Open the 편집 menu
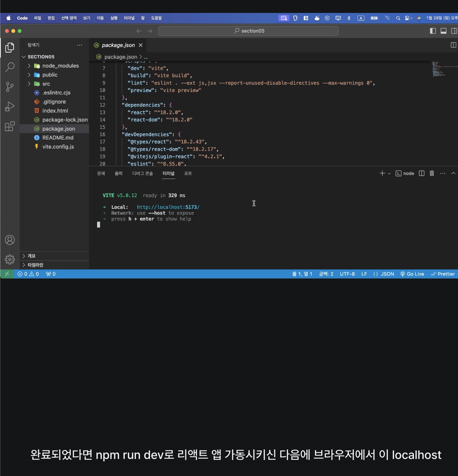This screenshot has width=458, height=476. [51, 18]
